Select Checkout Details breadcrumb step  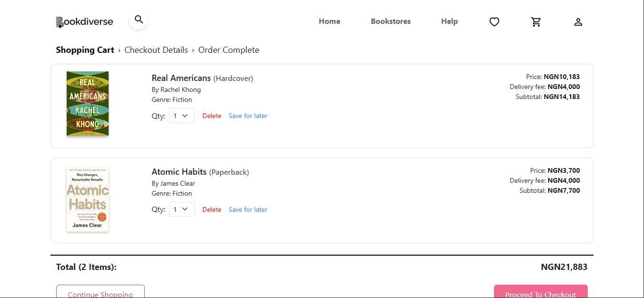coord(156,50)
